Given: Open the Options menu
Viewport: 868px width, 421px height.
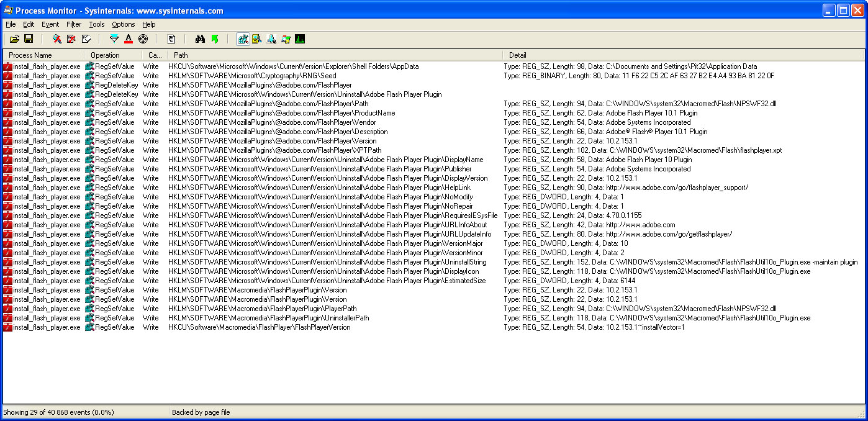Looking at the screenshot, I should [123, 24].
